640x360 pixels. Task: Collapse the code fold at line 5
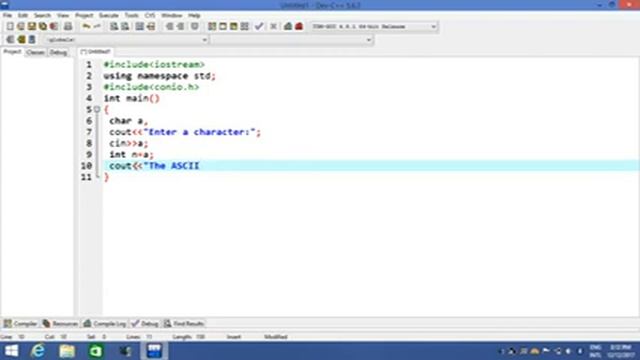(97, 109)
